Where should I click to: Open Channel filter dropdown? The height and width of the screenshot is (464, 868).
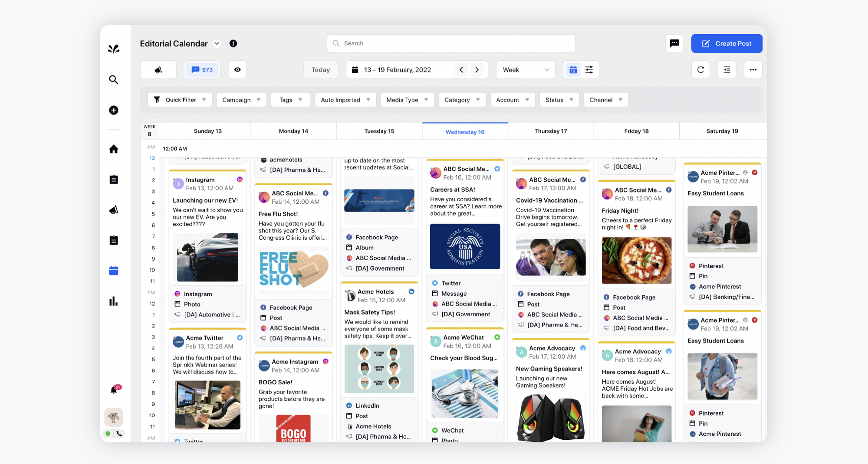(x=606, y=100)
